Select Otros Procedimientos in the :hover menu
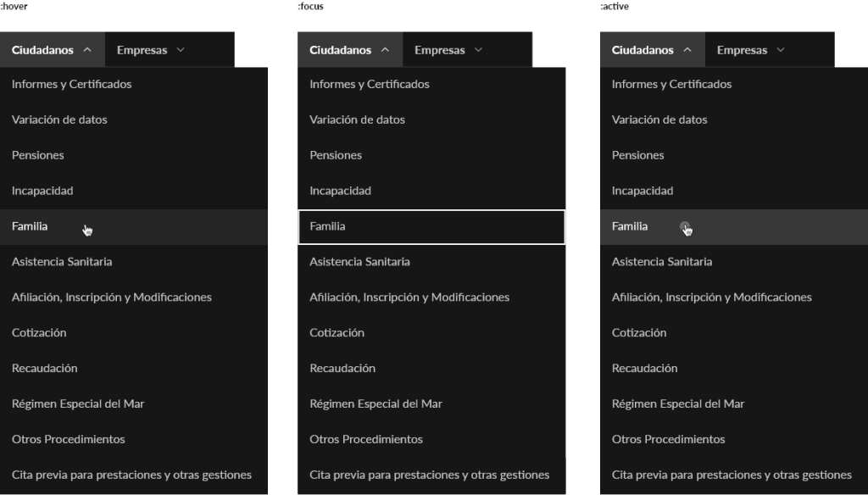 pos(69,440)
